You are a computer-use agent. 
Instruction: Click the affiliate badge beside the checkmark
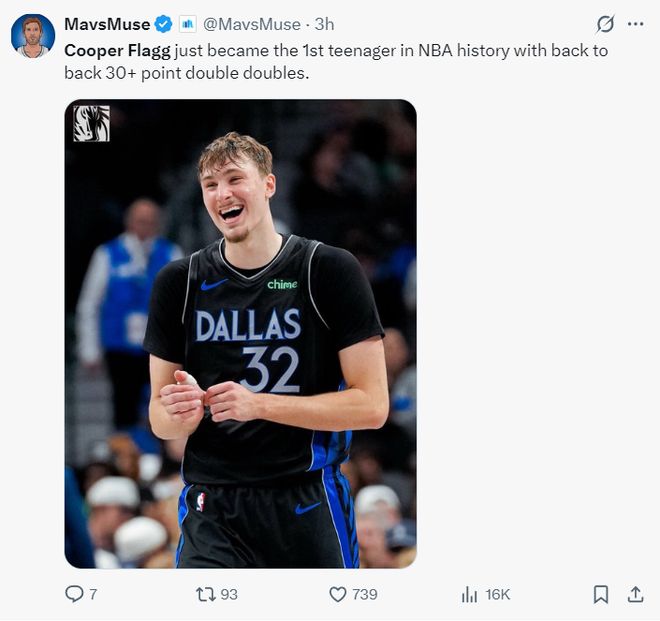(187, 24)
